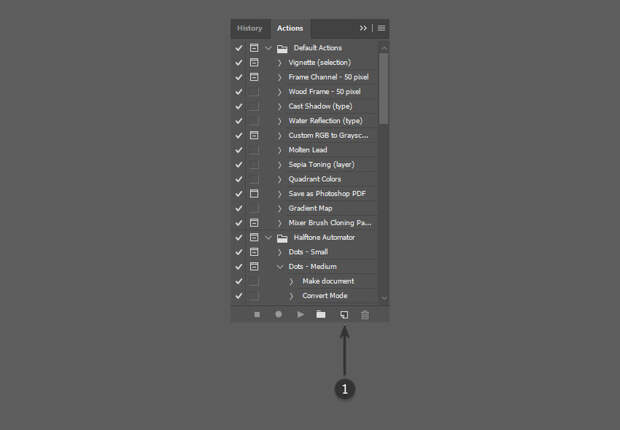Click the Create new action icon
This screenshot has width=620, height=430.
click(343, 314)
